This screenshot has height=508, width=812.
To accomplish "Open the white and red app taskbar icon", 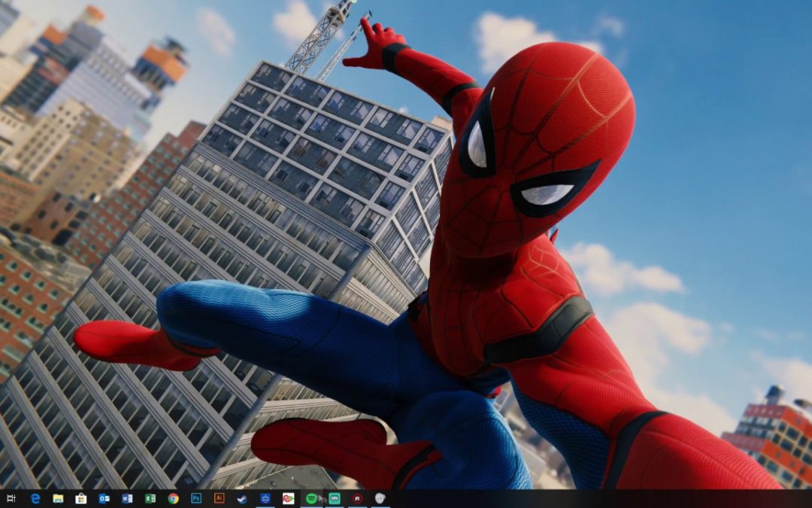I will [x=289, y=499].
